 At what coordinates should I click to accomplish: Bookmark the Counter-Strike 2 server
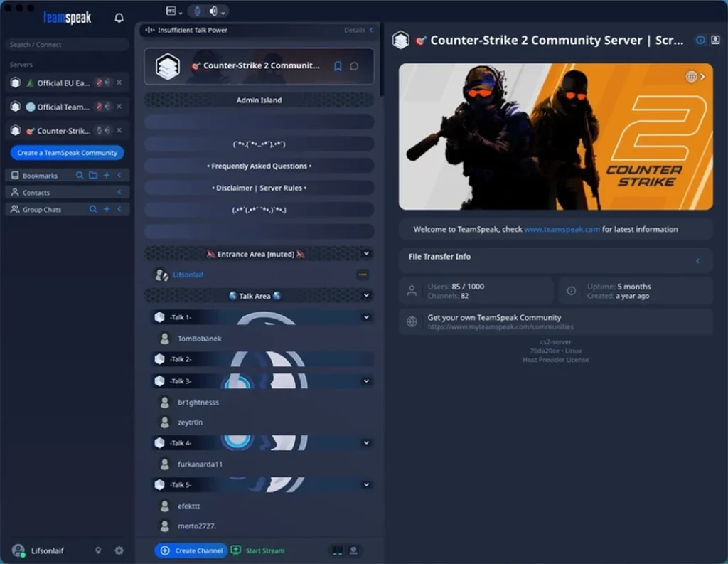pyautogui.click(x=338, y=66)
